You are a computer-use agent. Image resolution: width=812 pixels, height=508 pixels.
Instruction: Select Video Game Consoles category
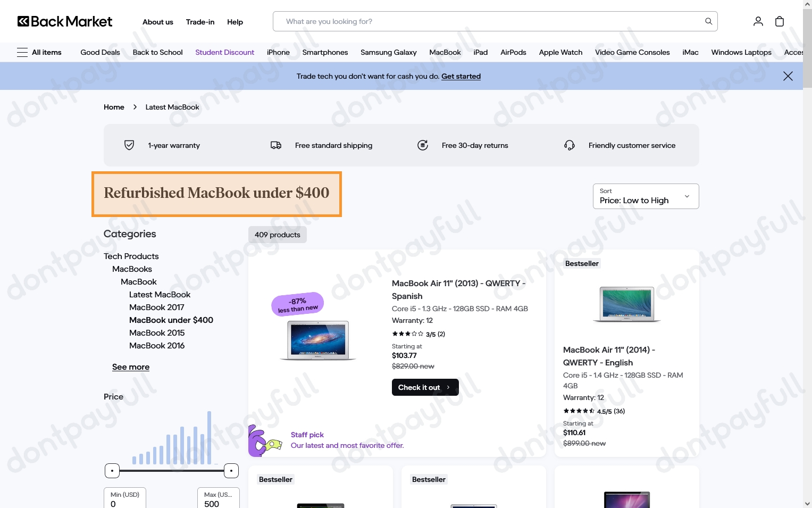(x=632, y=52)
